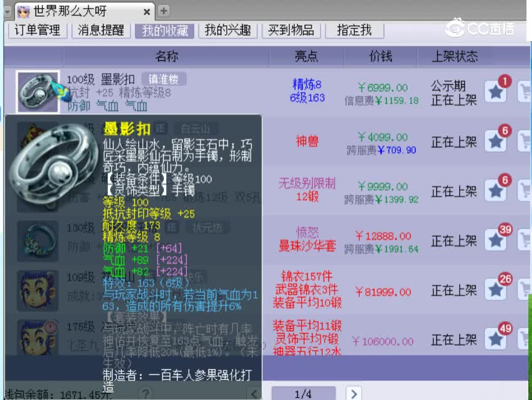Click the 墨影扣 bracelet thumbnail in first row
Viewport: 532px width, 400px height.
point(37,91)
